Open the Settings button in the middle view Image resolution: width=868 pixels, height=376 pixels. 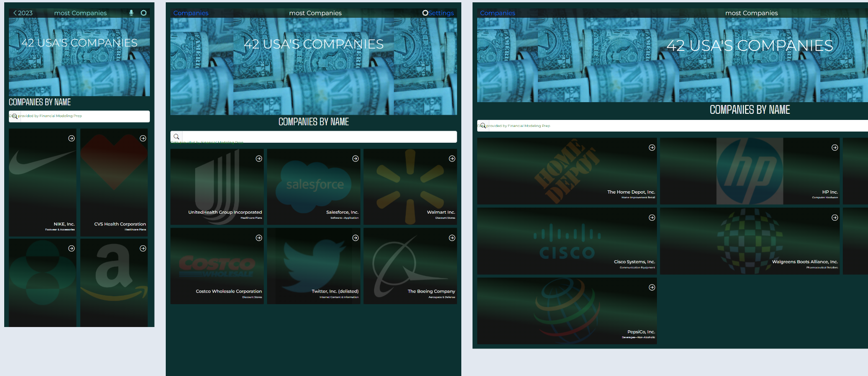click(x=438, y=13)
